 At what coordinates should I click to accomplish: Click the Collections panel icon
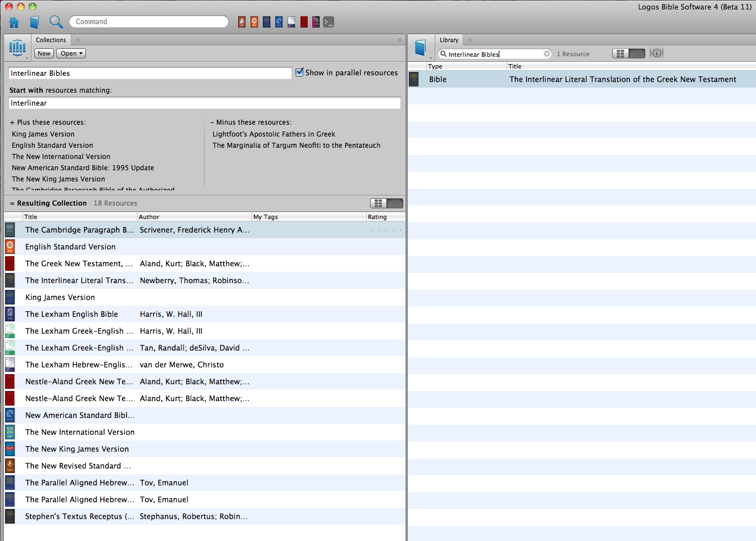[x=17, y=48]
